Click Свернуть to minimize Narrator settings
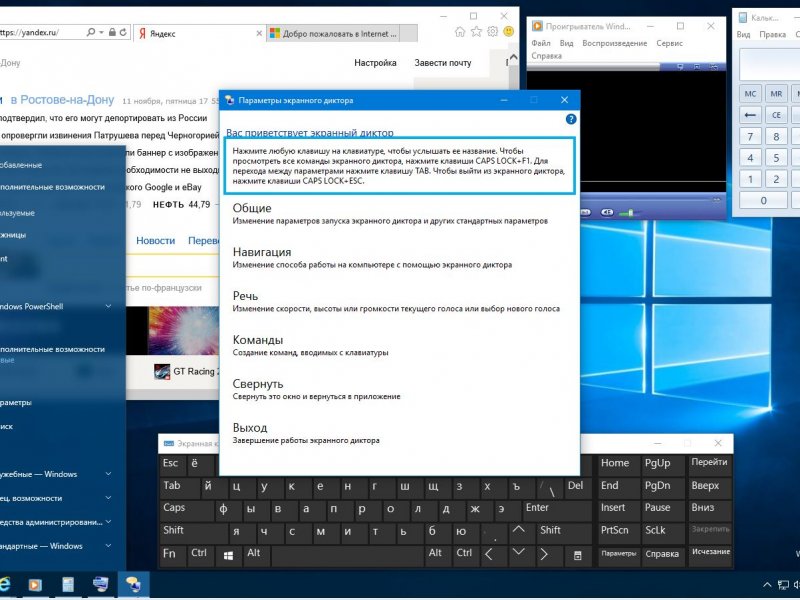The height and width of the screenshot is (600, 800). [x=316, y=389]
